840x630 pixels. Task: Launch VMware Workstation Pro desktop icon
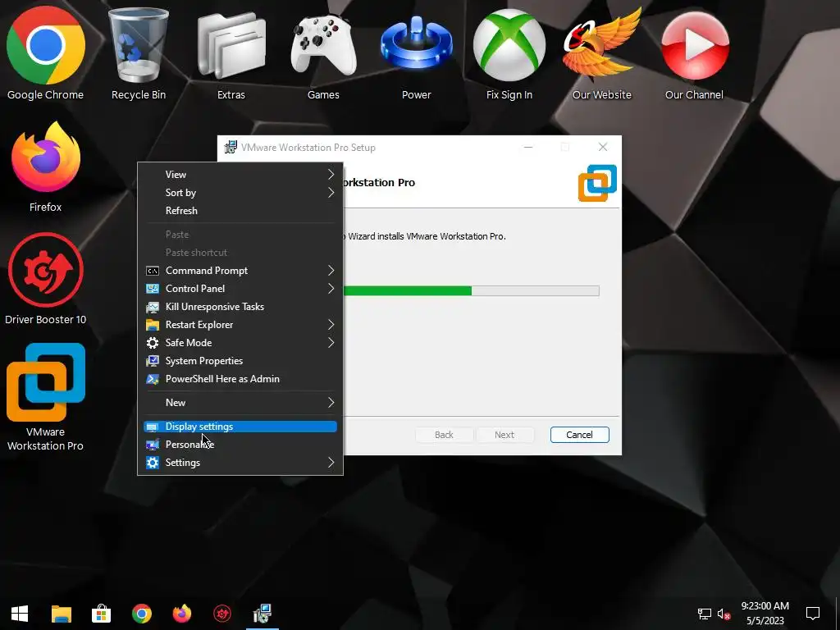coord(46,396)
